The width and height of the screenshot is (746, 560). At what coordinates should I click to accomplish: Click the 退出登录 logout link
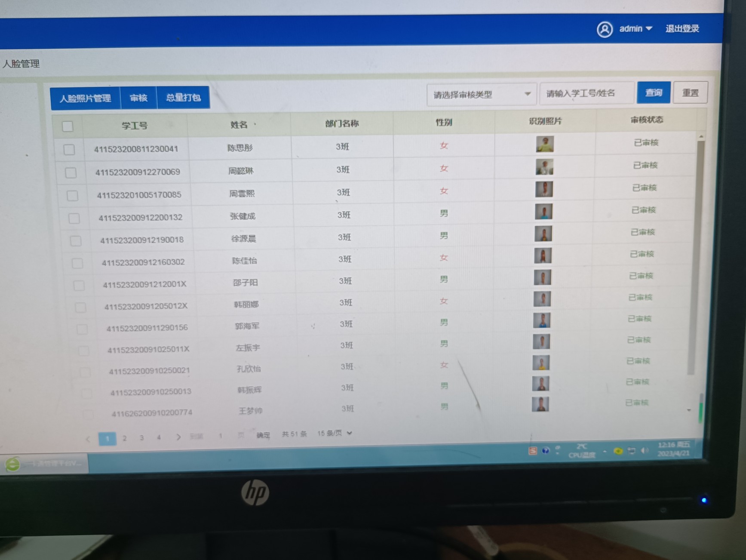click(682, 28)
